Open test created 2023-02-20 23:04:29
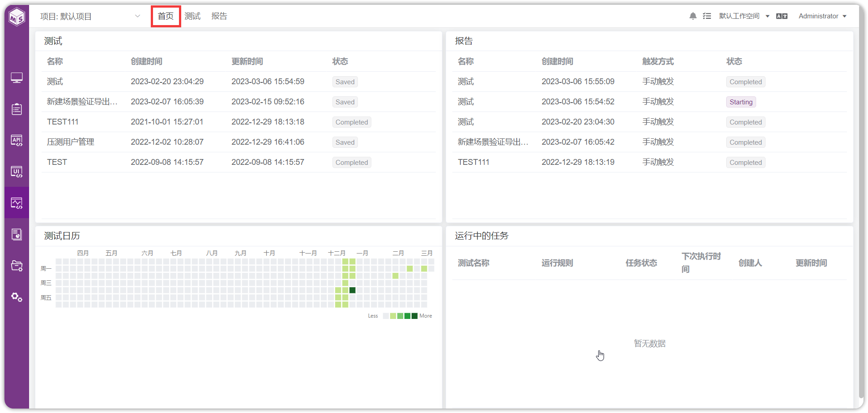This screenshot has height=413, width=868. pos(238,82)
